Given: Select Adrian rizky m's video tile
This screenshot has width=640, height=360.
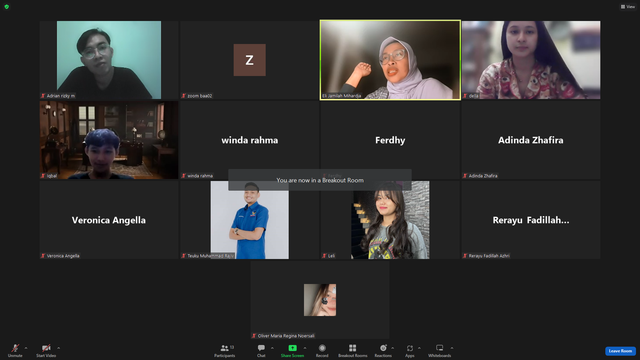Looking at the screenshot, I should tap(109, 60).
